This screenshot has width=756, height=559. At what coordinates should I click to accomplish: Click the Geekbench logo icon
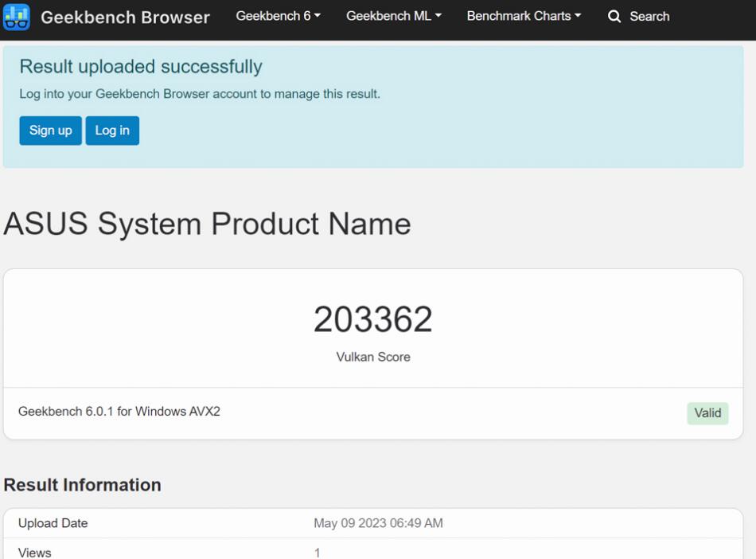coord(17,17)
